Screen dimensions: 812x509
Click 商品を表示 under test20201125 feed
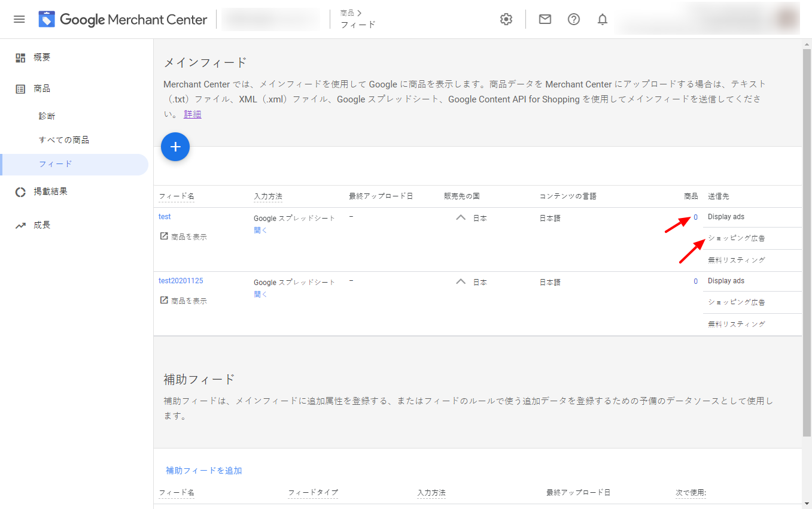coord(189,301)
